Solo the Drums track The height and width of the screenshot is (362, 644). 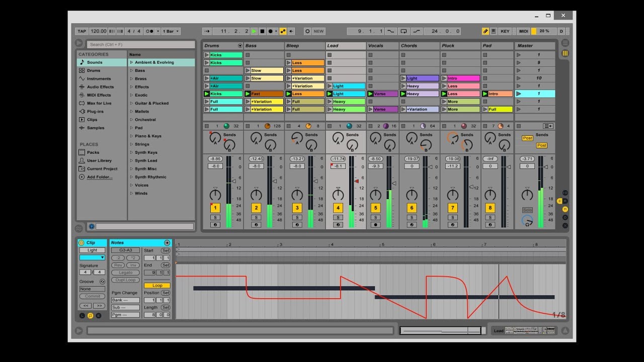tap(215, 218)
